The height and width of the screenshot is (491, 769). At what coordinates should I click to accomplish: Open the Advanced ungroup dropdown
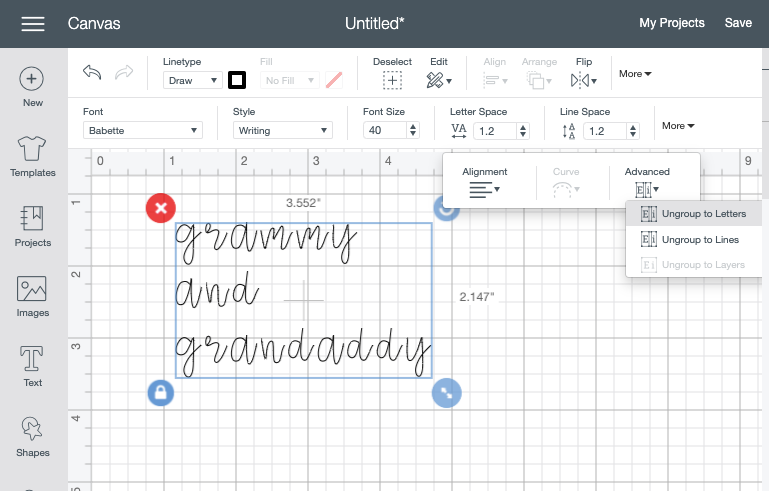click(647, 189)
